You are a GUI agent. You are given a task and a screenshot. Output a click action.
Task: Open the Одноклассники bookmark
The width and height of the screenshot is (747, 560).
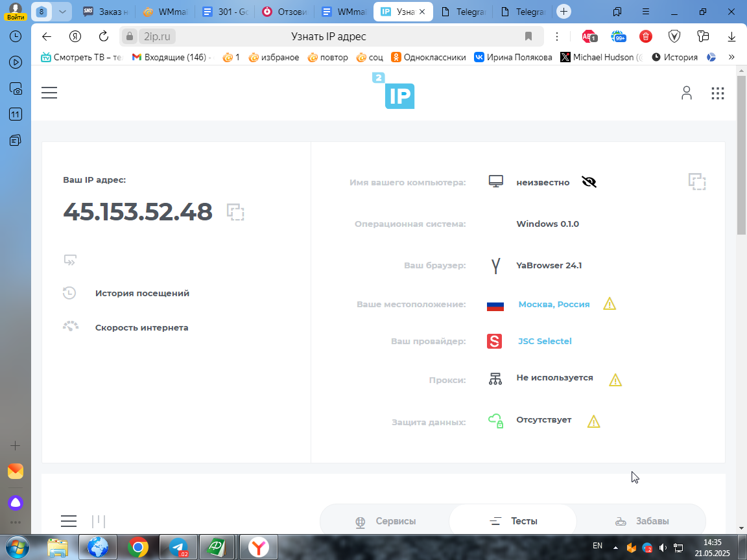[428, 57]
